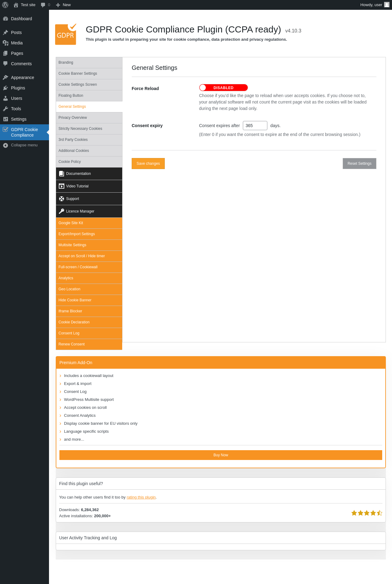
Task: Click the Users person icon
Action: pos(6,98)
